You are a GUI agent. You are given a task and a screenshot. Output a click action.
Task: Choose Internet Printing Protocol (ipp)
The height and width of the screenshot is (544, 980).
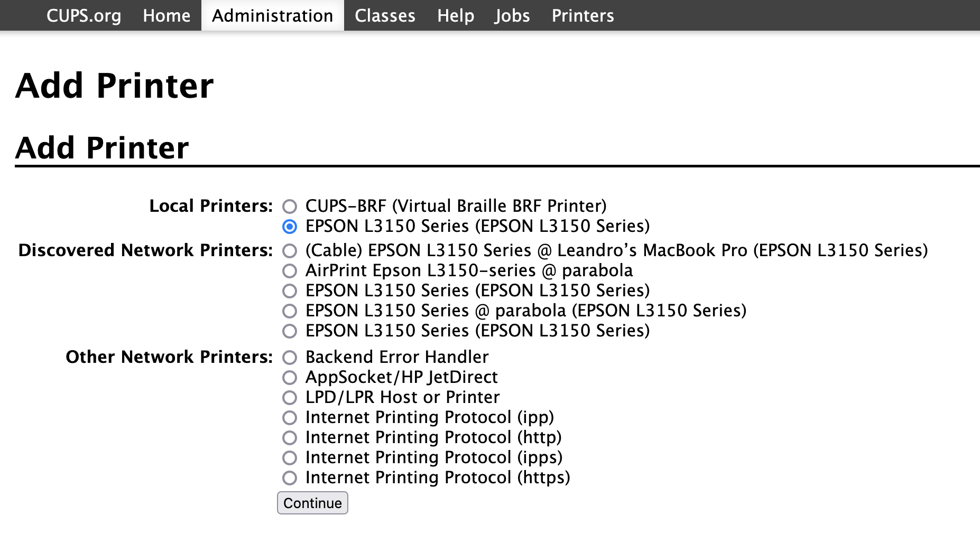290,417
